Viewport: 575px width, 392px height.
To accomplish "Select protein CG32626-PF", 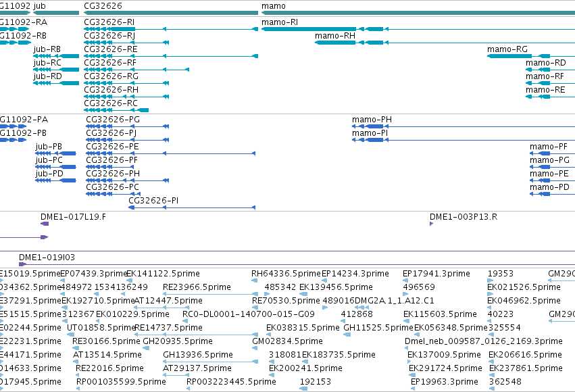I will pyautogui.click(x=112, y=160).
